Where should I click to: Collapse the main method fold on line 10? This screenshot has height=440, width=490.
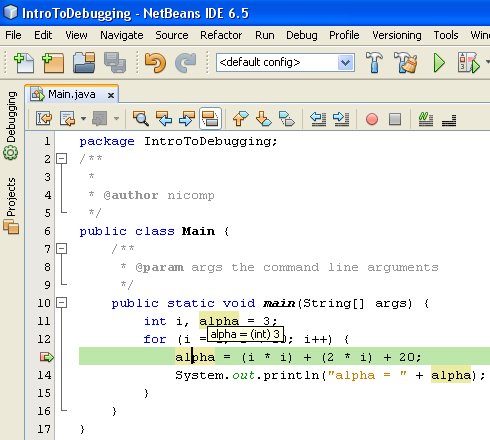(62, 303)
